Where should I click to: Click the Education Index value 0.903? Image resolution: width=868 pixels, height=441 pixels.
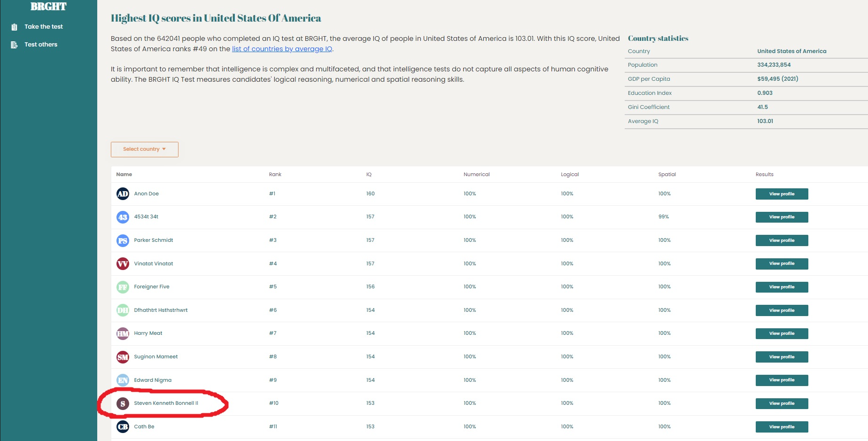tap(765, 93)
